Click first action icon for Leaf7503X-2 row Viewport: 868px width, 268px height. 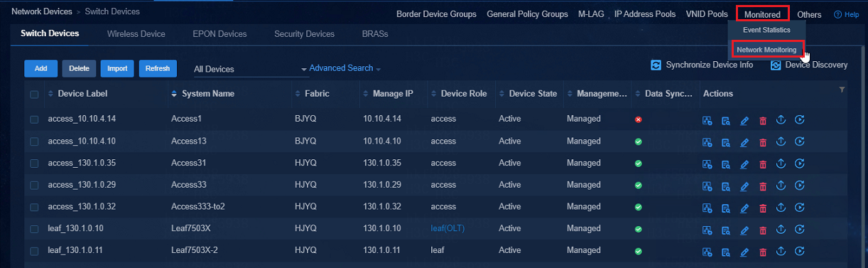pos(707,252)
